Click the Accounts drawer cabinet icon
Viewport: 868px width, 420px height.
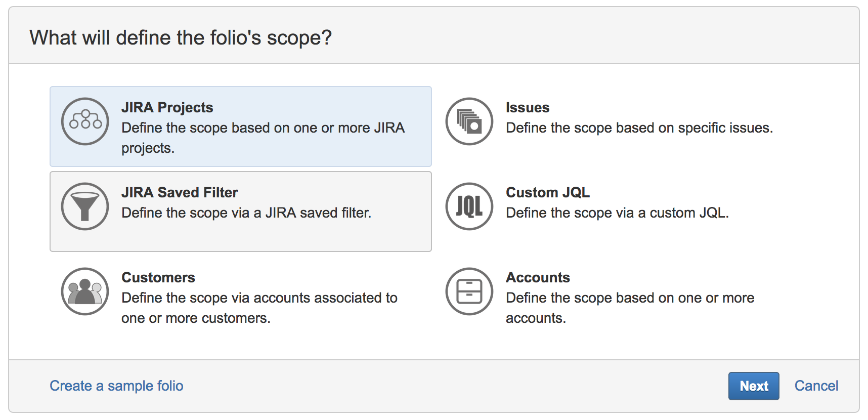pyautogui.click(x=469, y=291)
